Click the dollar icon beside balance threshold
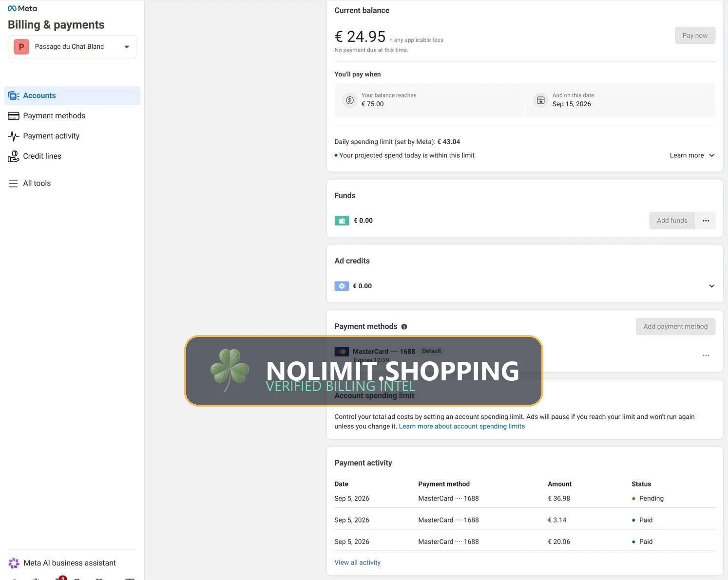 point(350,100)
